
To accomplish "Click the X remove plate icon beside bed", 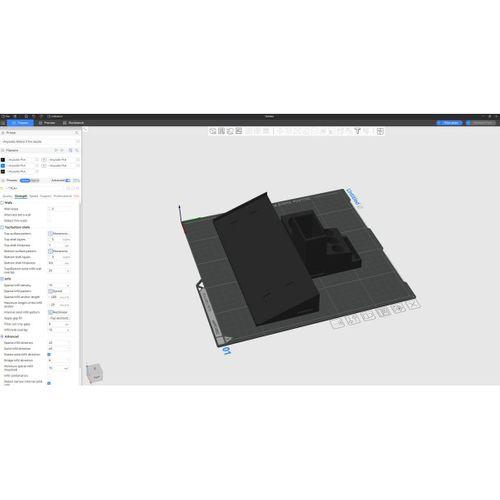I will (x=414, y=304).
